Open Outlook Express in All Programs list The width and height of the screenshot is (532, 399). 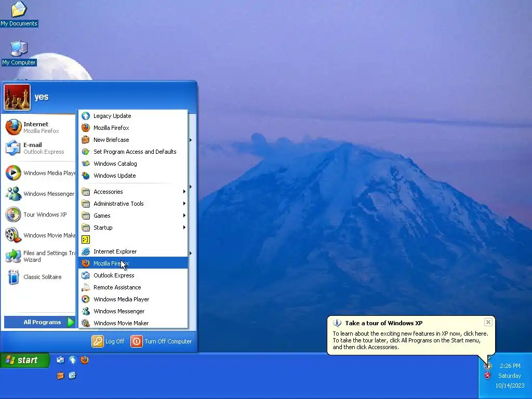pos(133,275)
